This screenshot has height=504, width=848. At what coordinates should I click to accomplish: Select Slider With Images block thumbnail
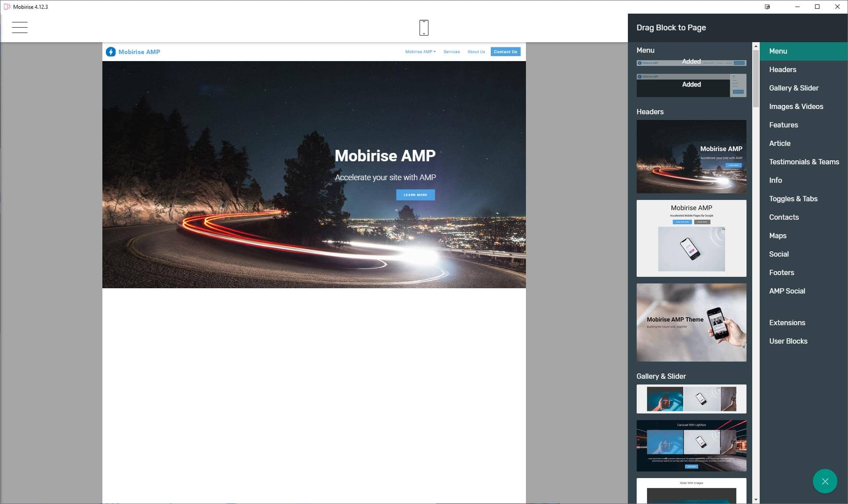click(x=691, y=491)
